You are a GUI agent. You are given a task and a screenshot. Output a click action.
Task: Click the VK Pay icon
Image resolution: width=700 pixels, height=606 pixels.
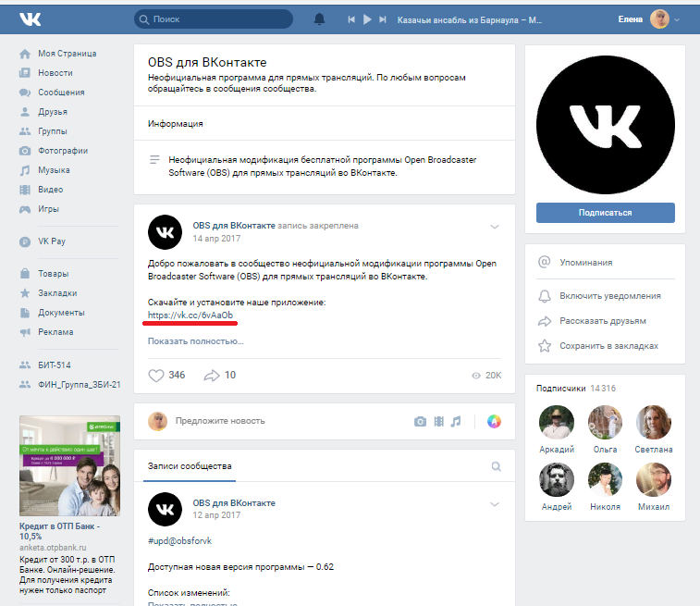pyautogui.click(x=25, y=241)
